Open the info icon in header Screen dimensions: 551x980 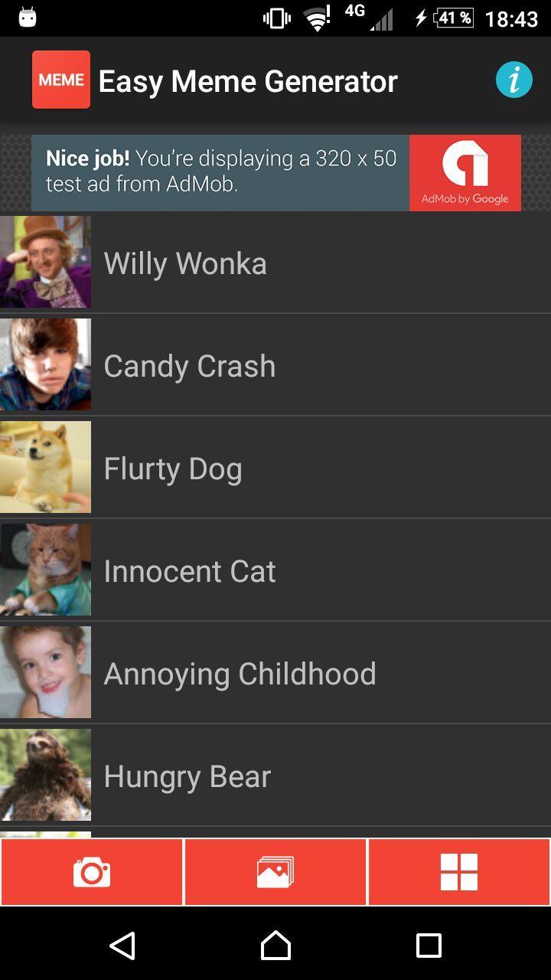point(514,80)
